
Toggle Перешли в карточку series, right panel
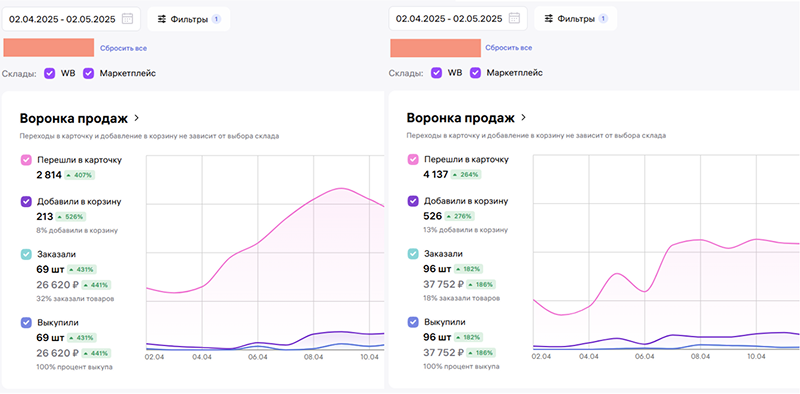coord(412,160)
